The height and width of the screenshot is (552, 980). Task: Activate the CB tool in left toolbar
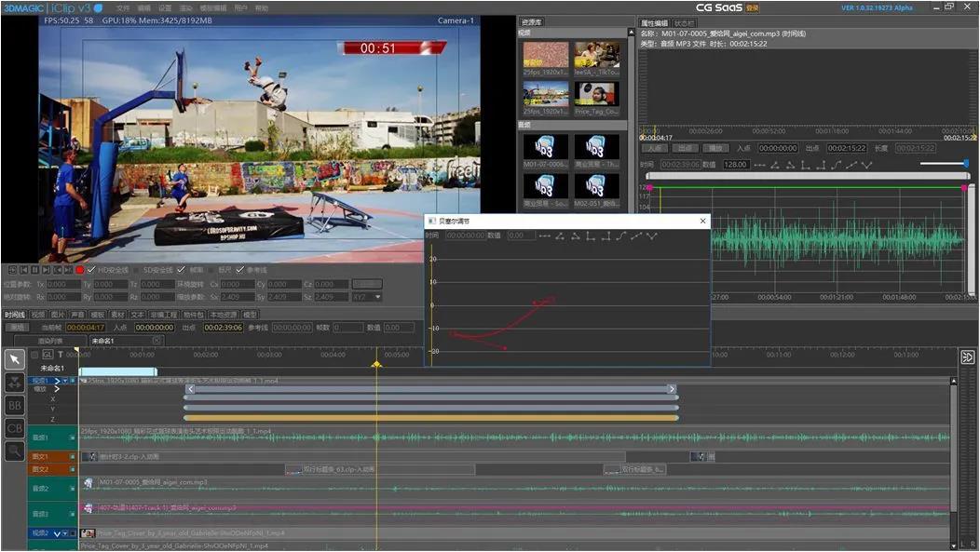click(15, 428)
